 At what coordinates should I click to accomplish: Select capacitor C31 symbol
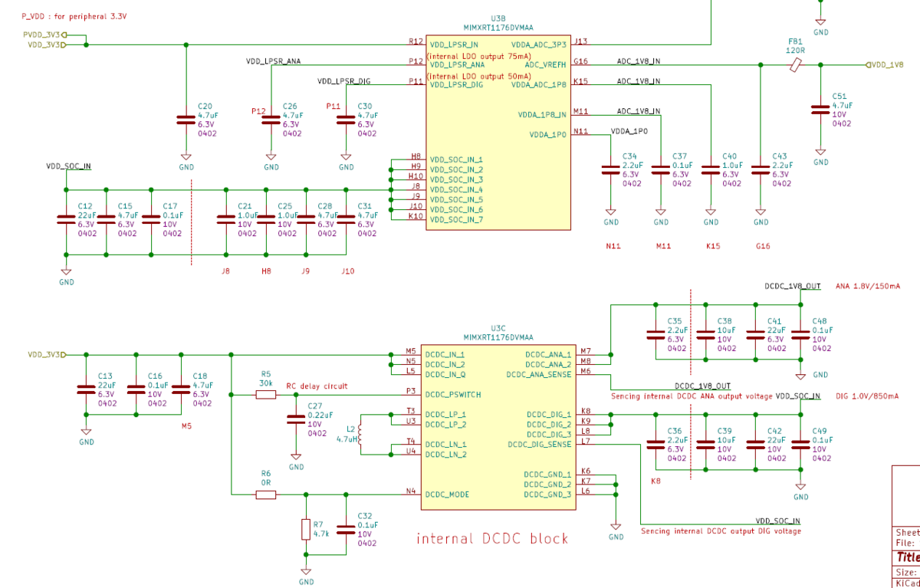coord(346,218)
